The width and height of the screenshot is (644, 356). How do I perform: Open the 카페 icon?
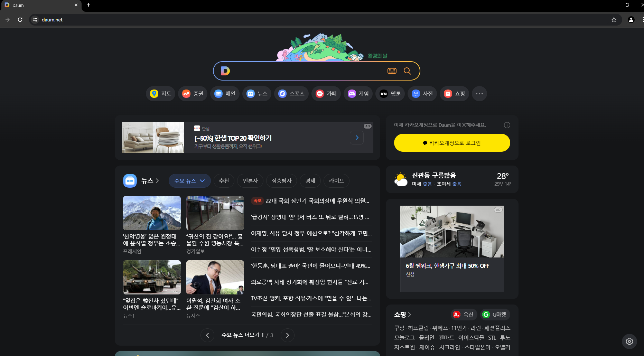pyautogui.click(x=326, y=94)
